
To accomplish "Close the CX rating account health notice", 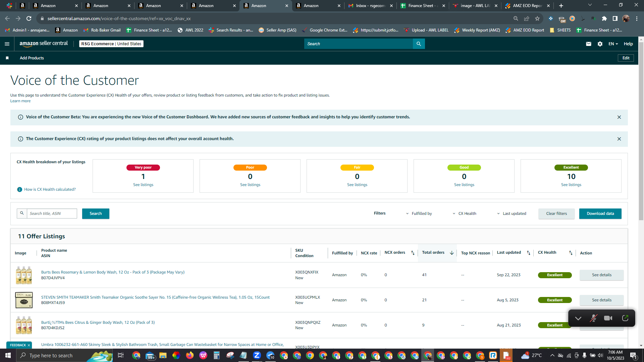I will pos(619,139).
